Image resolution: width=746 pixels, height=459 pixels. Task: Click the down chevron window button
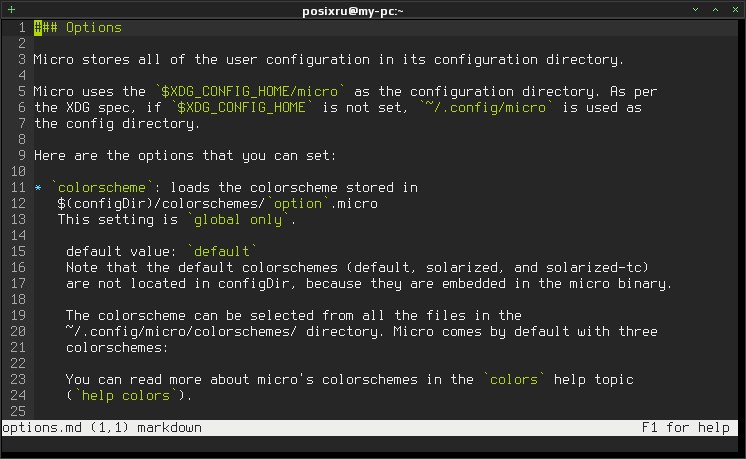point(696,10)
